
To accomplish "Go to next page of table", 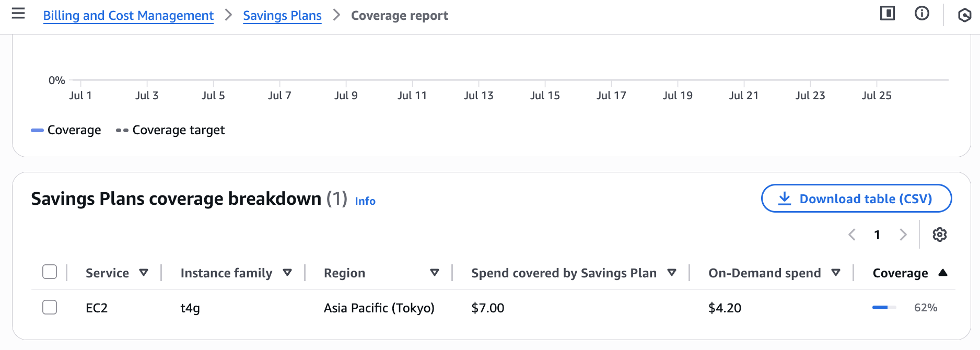I will (x=903, y=235).
